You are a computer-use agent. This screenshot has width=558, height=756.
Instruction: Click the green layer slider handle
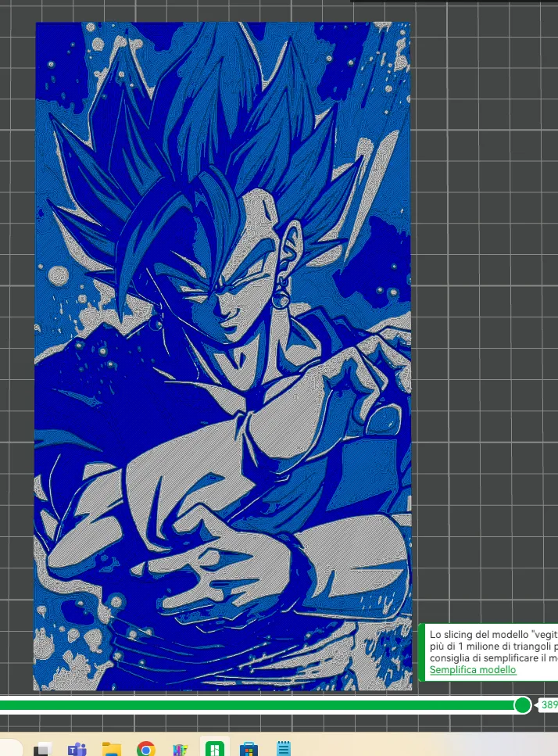click(522, 705)
